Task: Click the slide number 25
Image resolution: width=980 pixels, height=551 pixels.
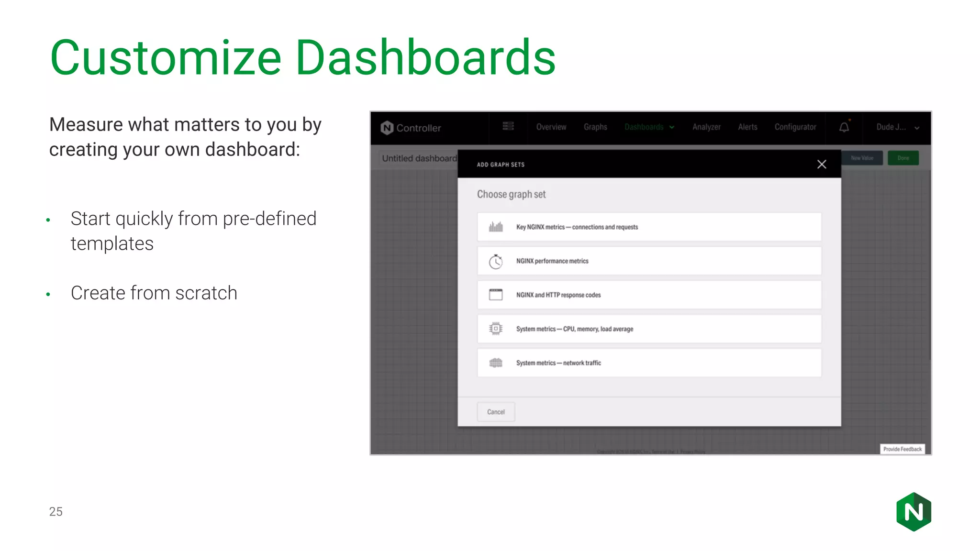Action: pos(56,511)
